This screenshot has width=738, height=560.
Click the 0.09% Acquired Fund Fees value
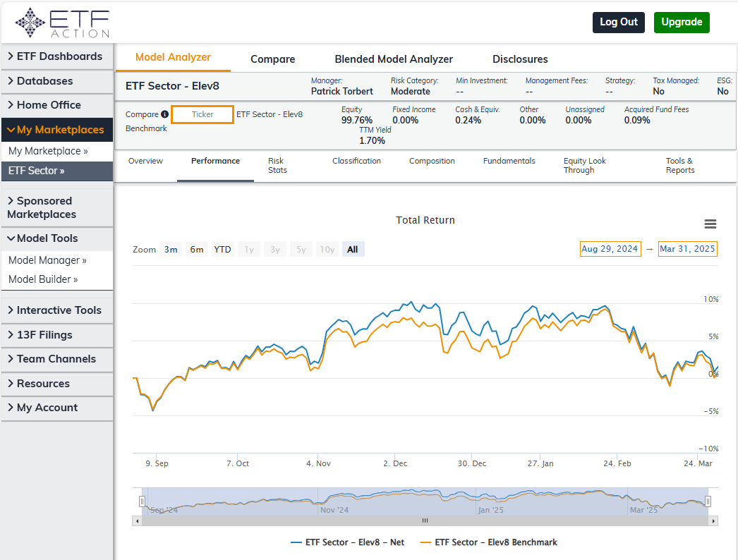pos(637,120)
